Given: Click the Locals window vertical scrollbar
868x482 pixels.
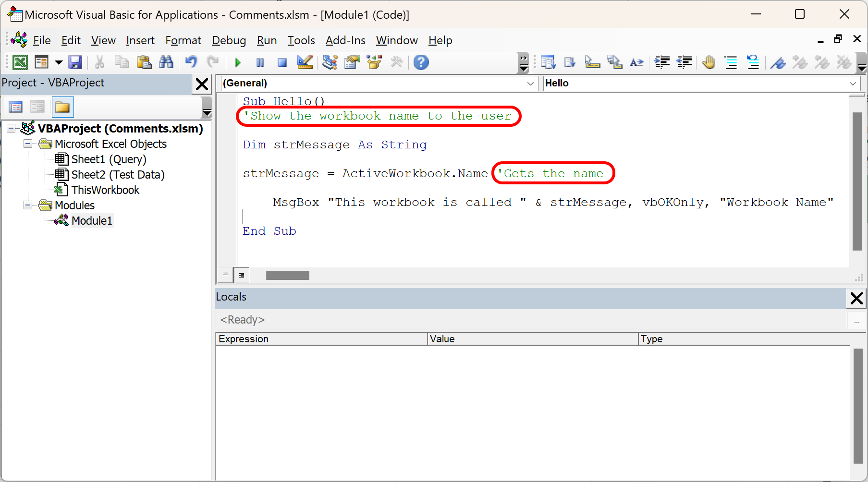Looking at the screenshot, I should tap(858, 406).
